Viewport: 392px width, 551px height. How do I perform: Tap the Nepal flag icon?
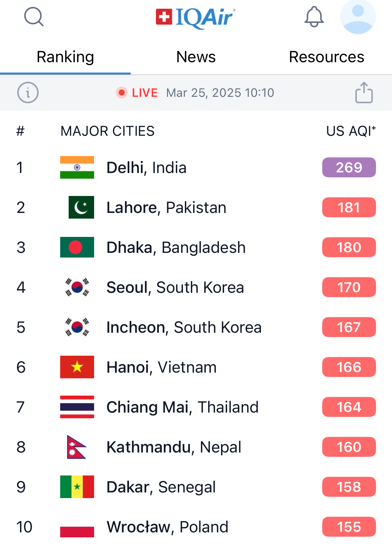tap(76, 447)
